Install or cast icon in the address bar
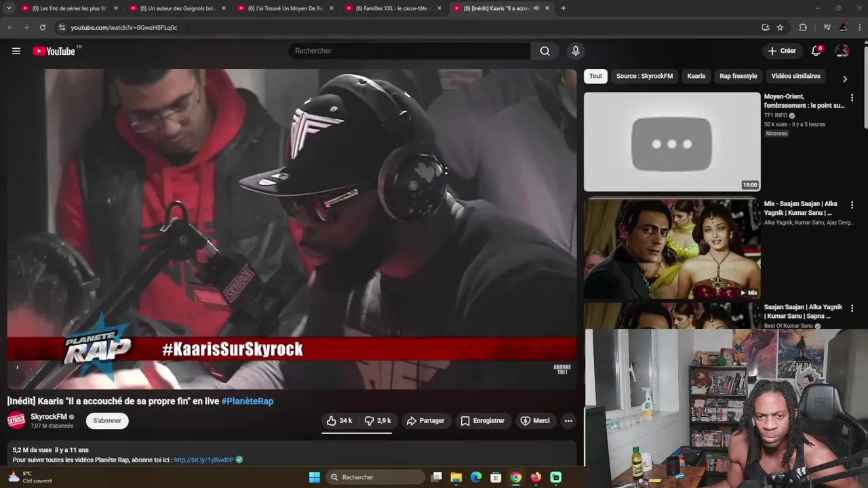The height and width of the screenshot is (488, 868). (x=765, y=27)
